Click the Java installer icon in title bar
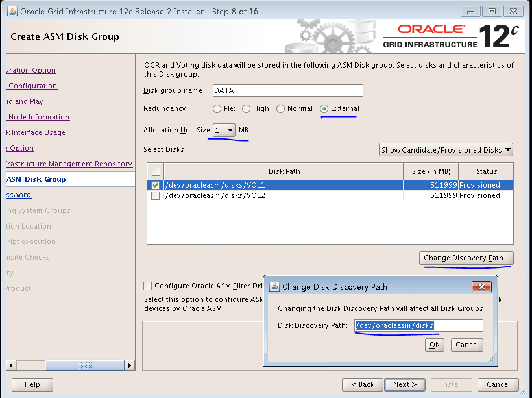The height and width of the screenshot is (398, 532). [x=12, y=11]
